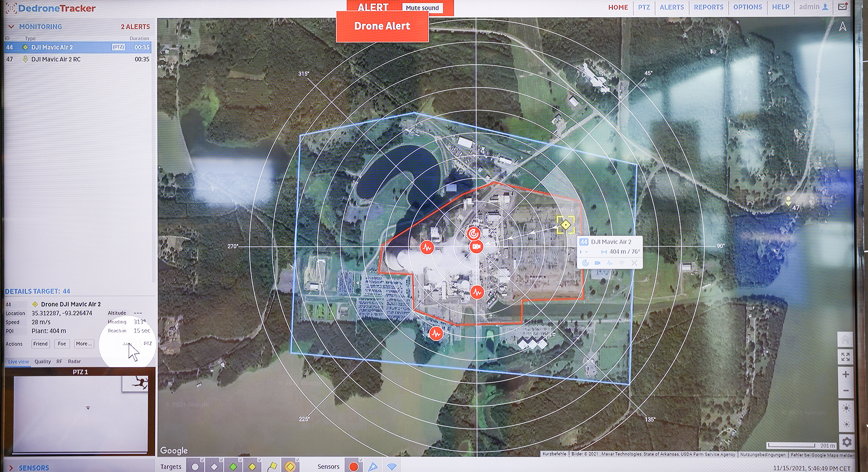Switch to the Radar tab

[74, 362]
